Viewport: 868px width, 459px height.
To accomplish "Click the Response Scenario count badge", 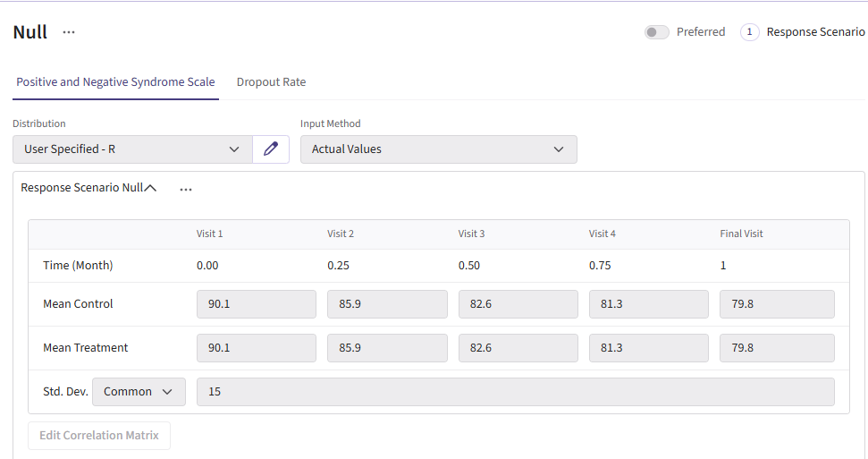I will coord(750,32).
